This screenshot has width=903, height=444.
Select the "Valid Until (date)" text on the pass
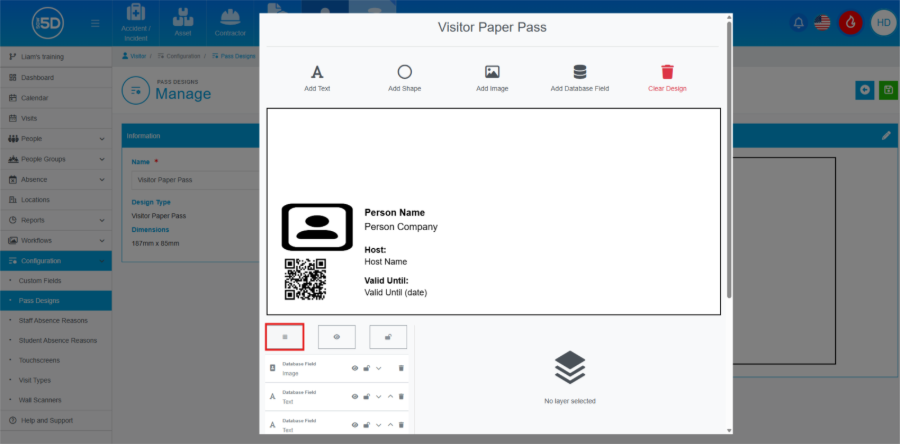tap(396, 293)
